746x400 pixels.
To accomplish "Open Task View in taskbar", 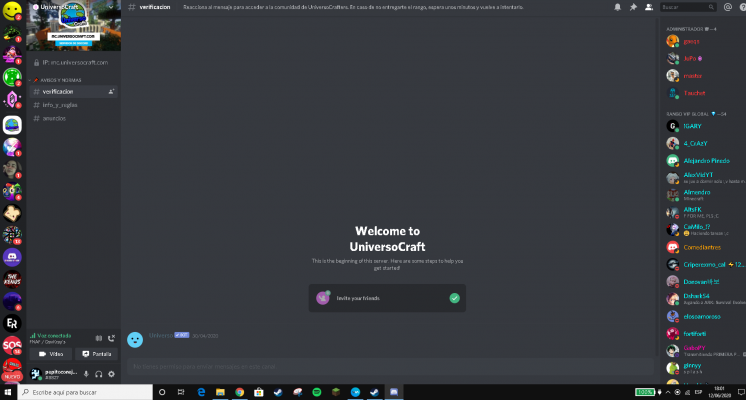I will [181, 392].
